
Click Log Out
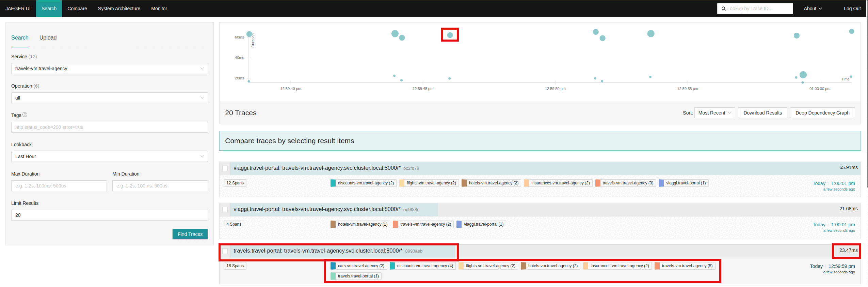pyautogui.click(x=852, y=9)
